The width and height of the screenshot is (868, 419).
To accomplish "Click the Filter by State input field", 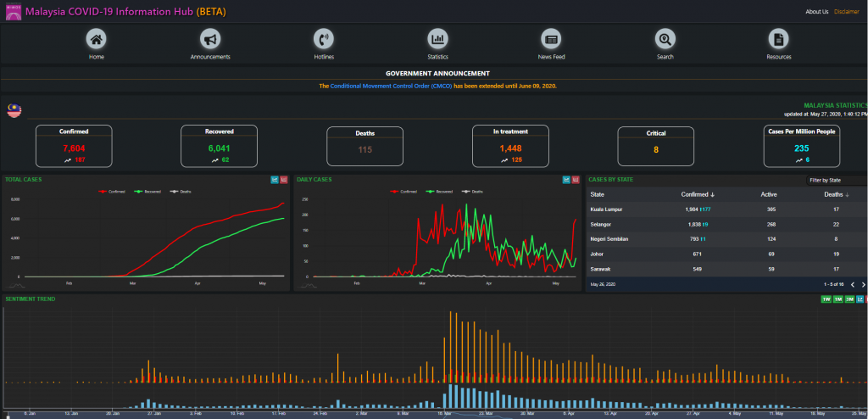I will [x=836, y=180].
